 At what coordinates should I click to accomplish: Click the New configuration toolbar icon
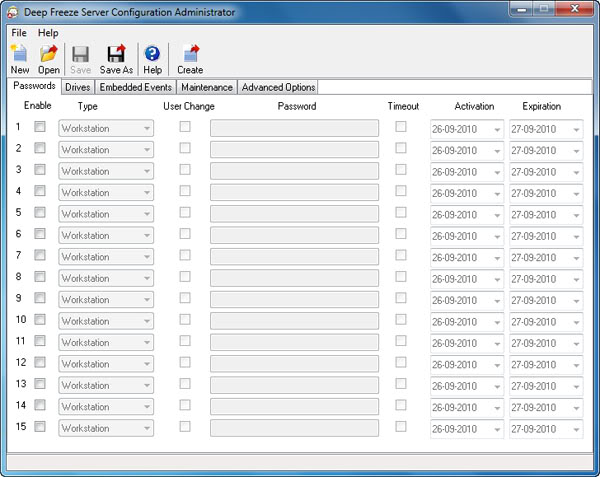tap(20, 59)
